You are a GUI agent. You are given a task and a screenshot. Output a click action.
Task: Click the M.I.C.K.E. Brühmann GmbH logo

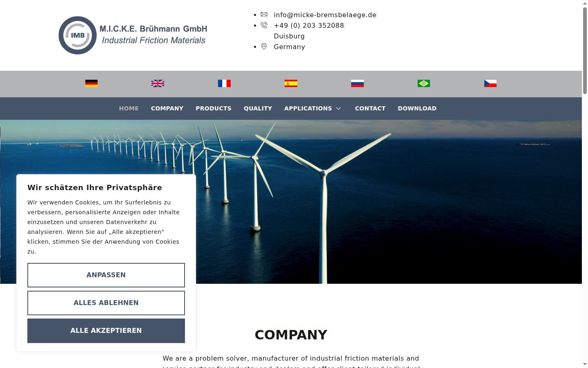pos(133,35)
